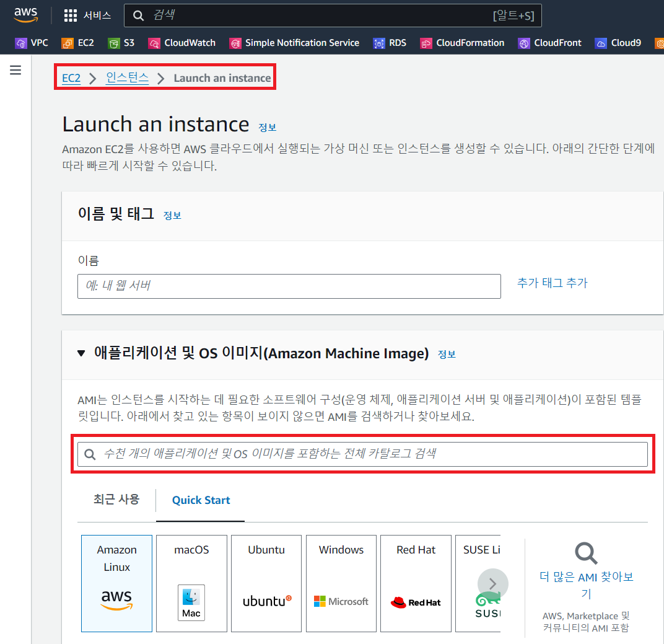Click 추가 태그 추가 link

tap(553, 283)
